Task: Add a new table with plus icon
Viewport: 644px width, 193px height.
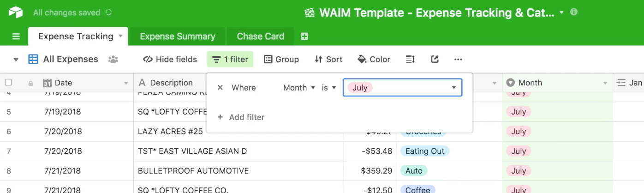Action: click(304, 36)
